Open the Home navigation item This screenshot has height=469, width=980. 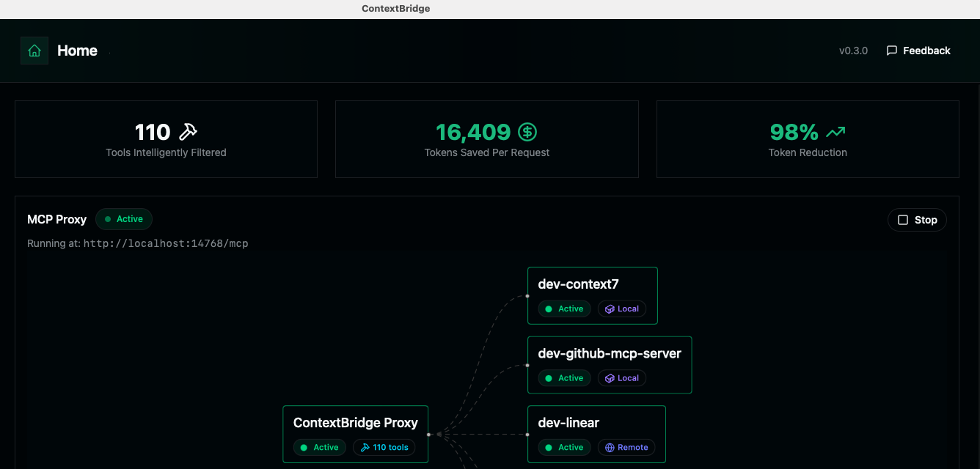[77, 50]
